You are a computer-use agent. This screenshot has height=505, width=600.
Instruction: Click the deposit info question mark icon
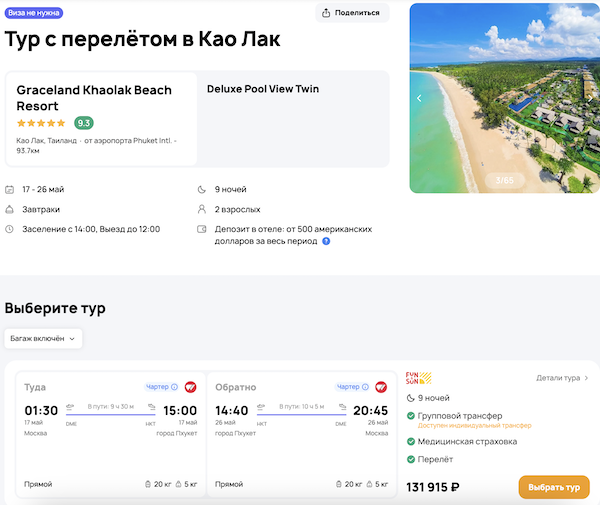click(326, 241)
